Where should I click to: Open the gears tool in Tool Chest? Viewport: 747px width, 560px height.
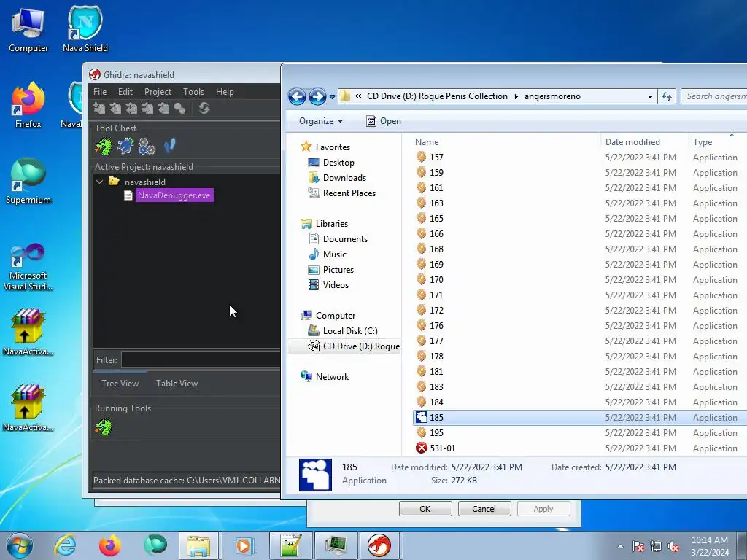(x=147, y=146)
